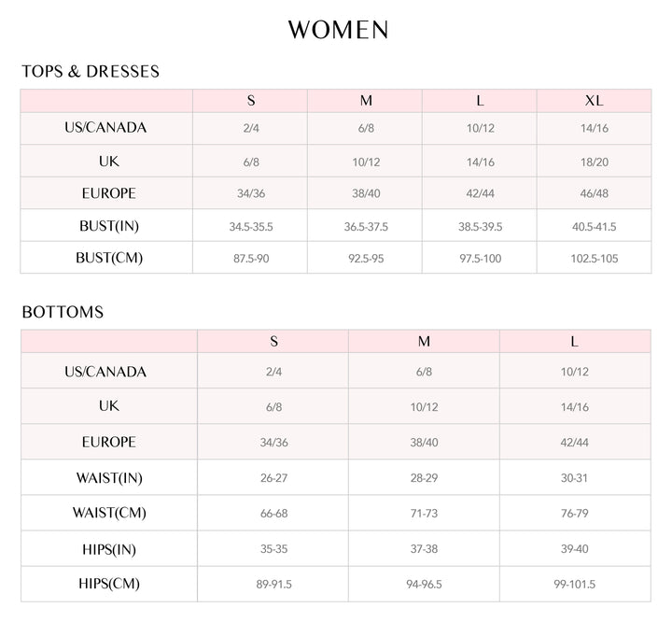Click the 28-29 waist inches cell

coord(424,478)
